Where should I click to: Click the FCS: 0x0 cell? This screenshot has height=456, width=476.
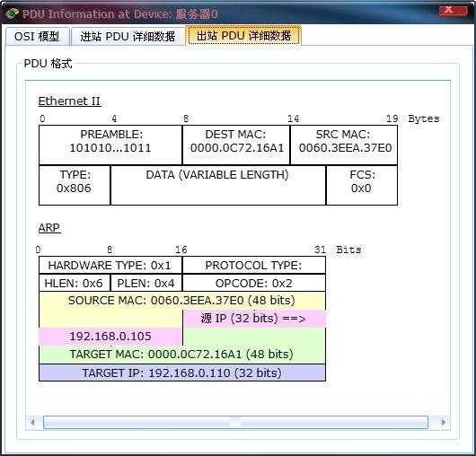click(362, 185)
